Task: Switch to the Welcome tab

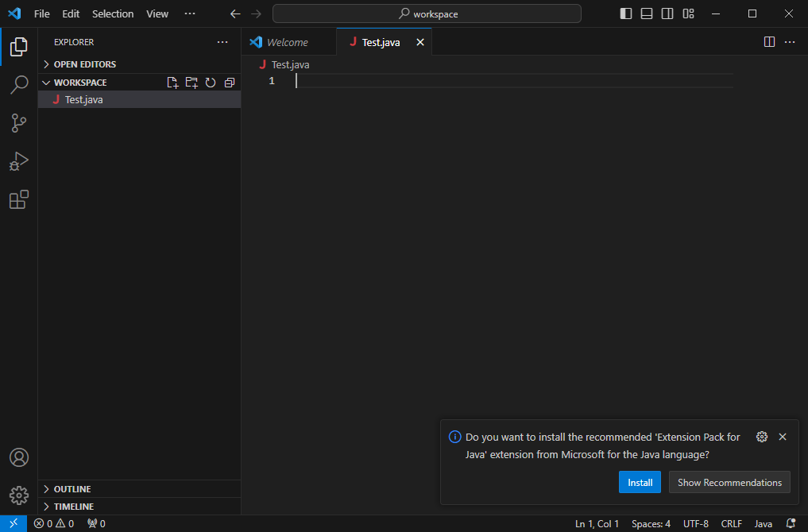Action: click(288, 42)
